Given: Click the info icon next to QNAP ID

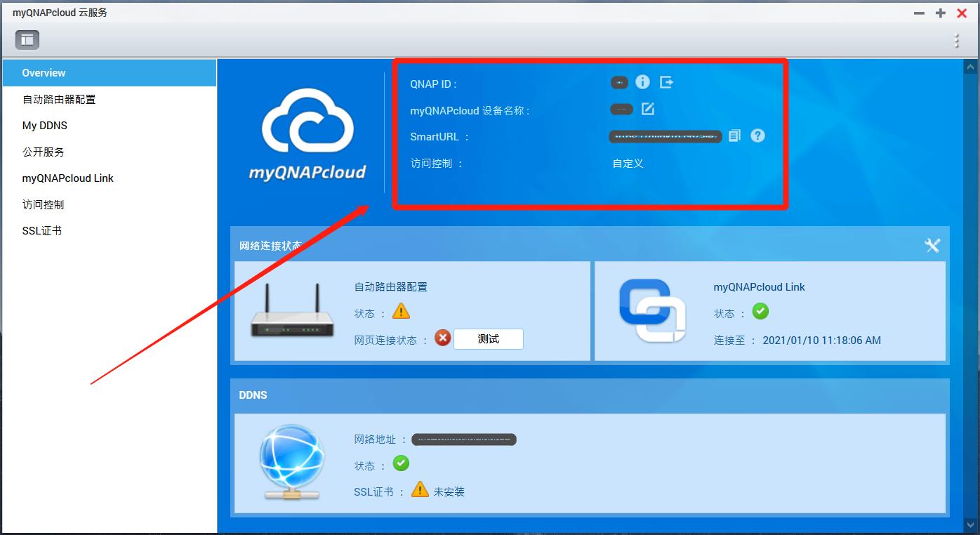Looking at the screenshot, I should (x=642, y=81).
